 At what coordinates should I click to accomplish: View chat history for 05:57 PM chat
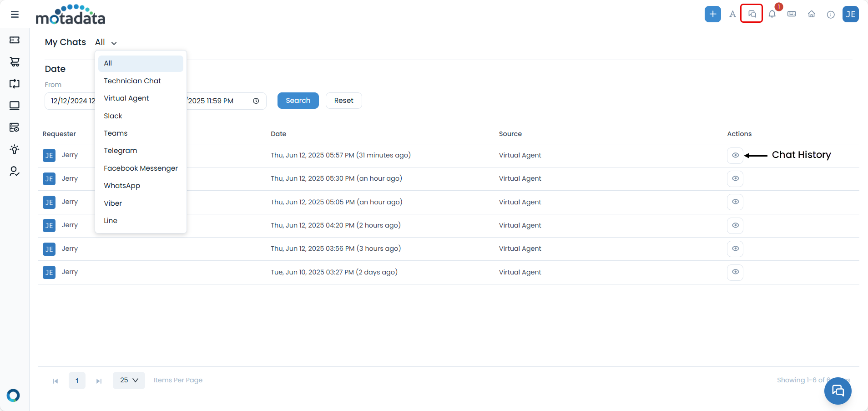point(735,155)
